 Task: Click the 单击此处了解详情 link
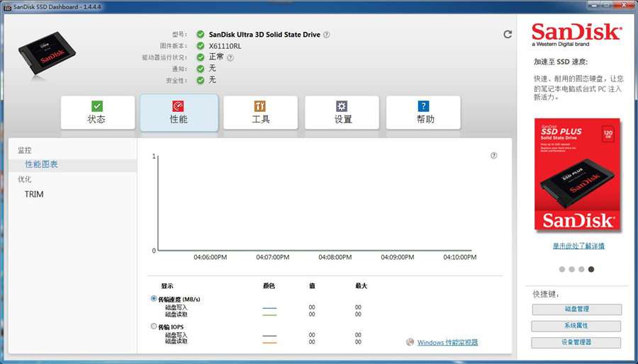(x=578, y=246)
